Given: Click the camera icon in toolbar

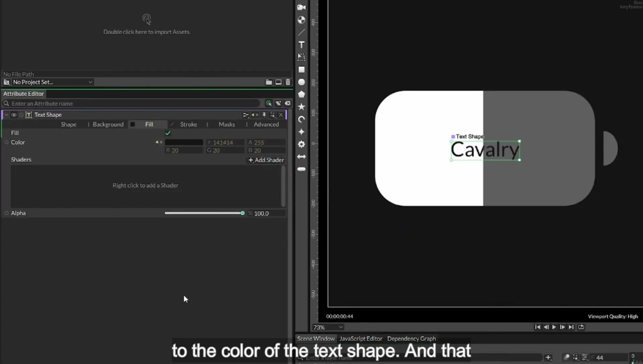Looking at the screenshot, I should click(x=301, y=7).
